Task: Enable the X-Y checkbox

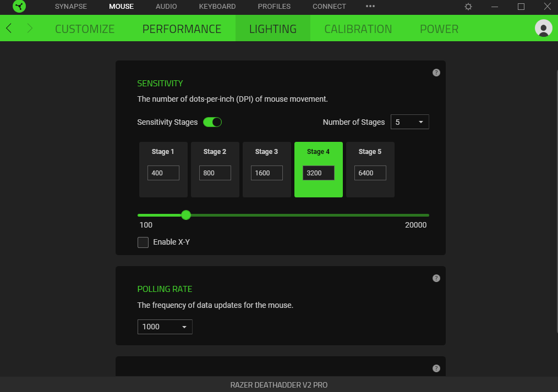Action: click(x=143, y=242)
